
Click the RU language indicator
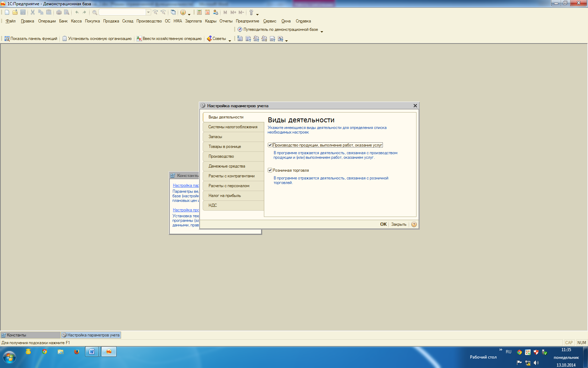click(x=509, y=352)
